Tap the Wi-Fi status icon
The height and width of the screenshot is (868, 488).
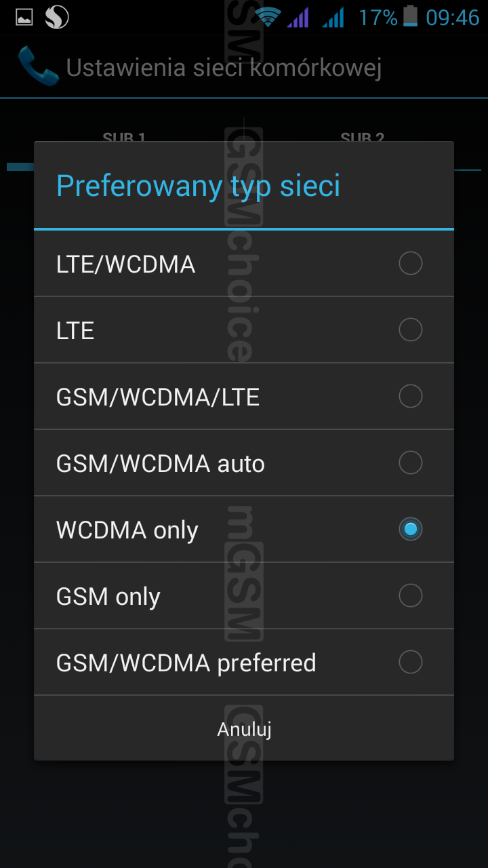tap(268, 18)
